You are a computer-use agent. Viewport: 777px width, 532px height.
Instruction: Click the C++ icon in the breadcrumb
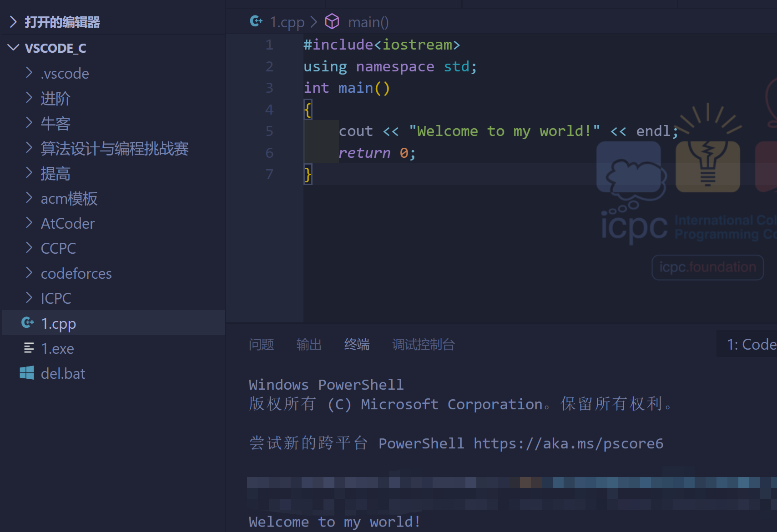click(x=256, y=21)
